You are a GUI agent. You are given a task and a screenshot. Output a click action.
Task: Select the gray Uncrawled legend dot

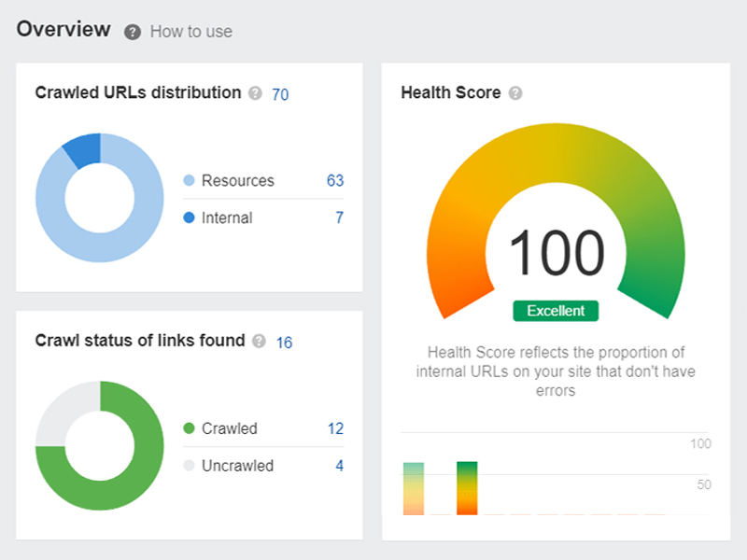[x=190, y=466]
